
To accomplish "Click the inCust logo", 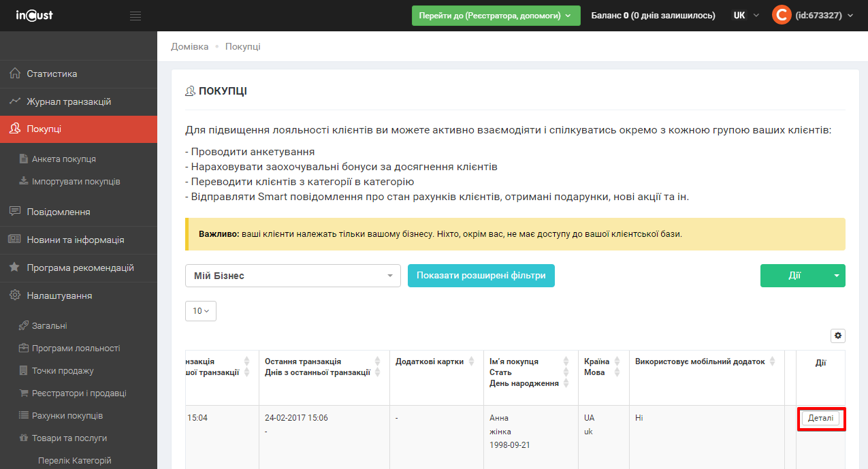I will [x=34, y=15].
